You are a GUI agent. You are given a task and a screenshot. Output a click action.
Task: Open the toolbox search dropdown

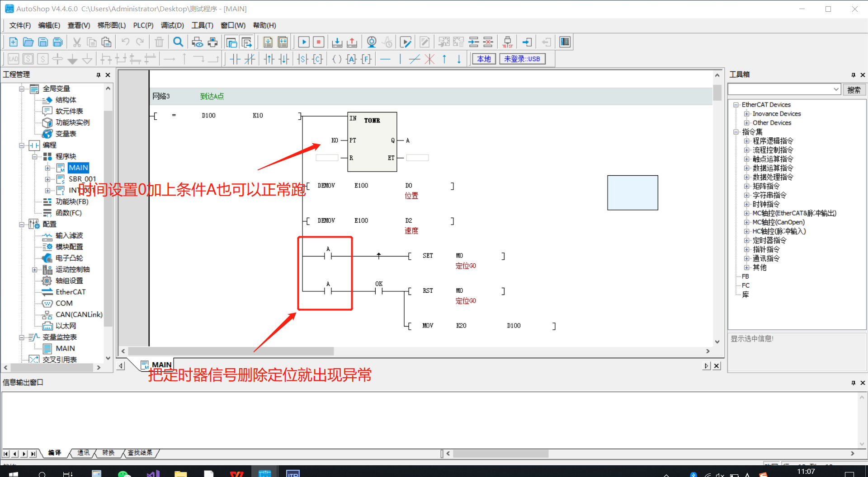tap(836, 89)
